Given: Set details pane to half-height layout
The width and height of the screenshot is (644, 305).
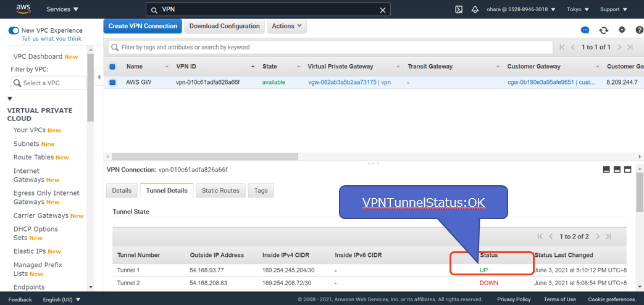Looking at the screenshot, I should pyautogui.click(x=617, y=170).
